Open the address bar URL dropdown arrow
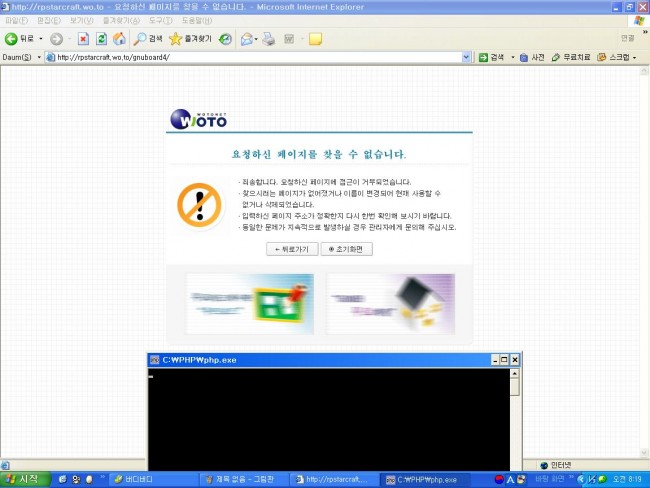The width and height of the screenshot is (650, 488). tap(466, 57)
